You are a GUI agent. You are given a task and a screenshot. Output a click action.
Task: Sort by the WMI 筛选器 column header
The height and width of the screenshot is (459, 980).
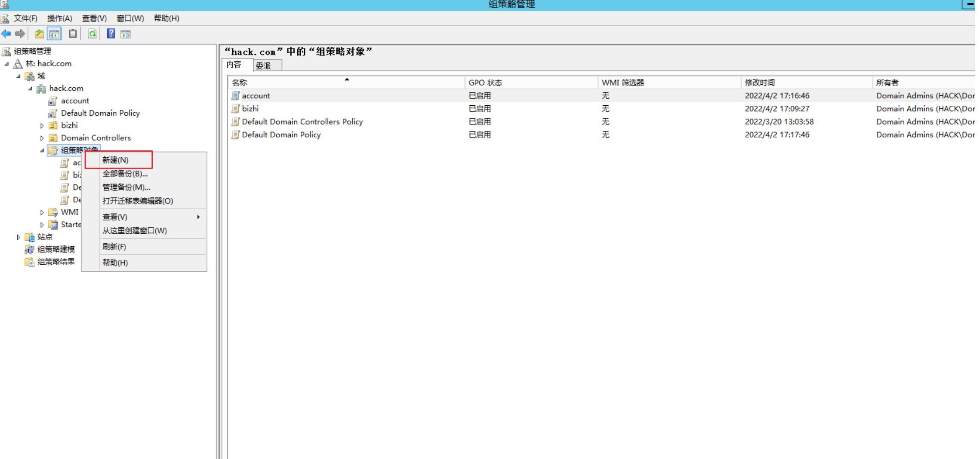669,82
